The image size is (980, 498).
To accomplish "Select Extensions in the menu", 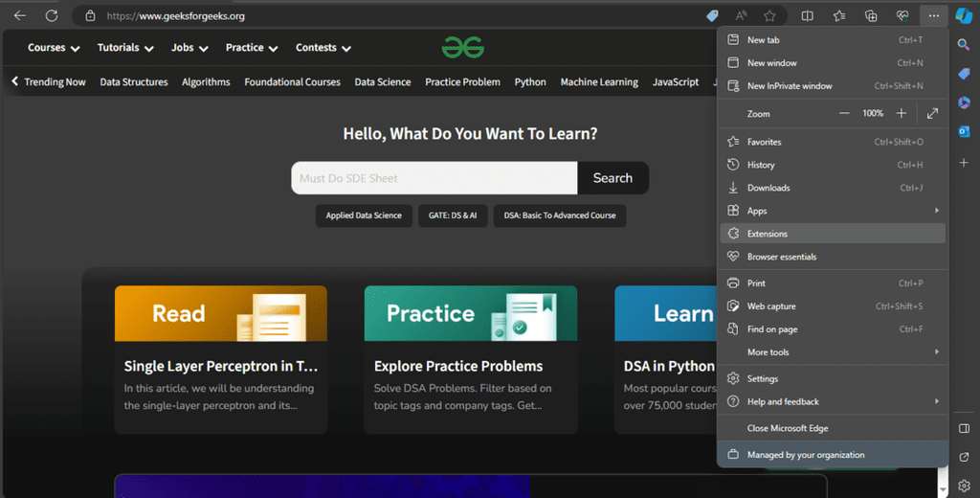I will (834, 234).
